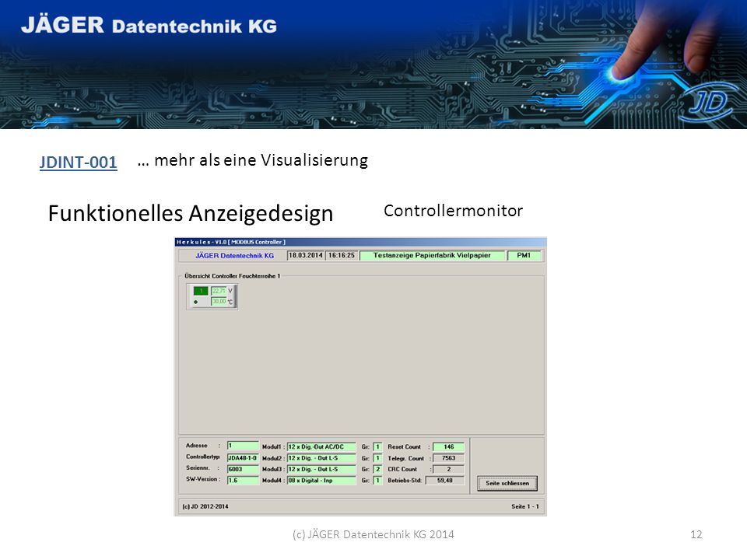Click the (c) JD 2012-2014 status text
Image resolution: width=747 pixels, height=560 pixels.
[x=205, y=506]
